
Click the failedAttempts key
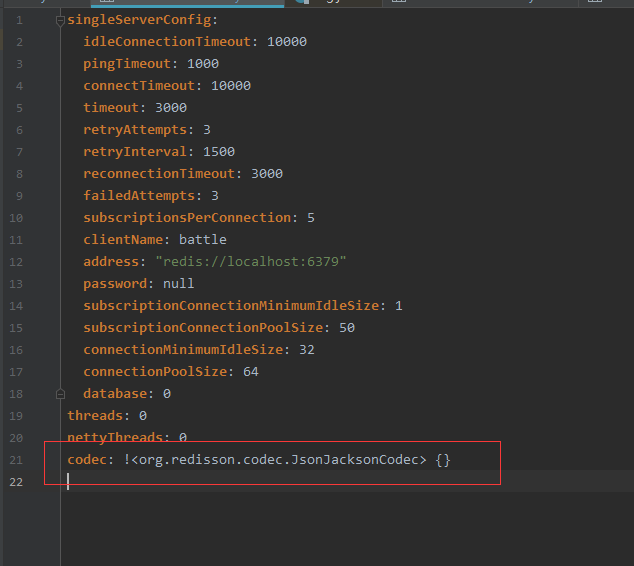139,196
